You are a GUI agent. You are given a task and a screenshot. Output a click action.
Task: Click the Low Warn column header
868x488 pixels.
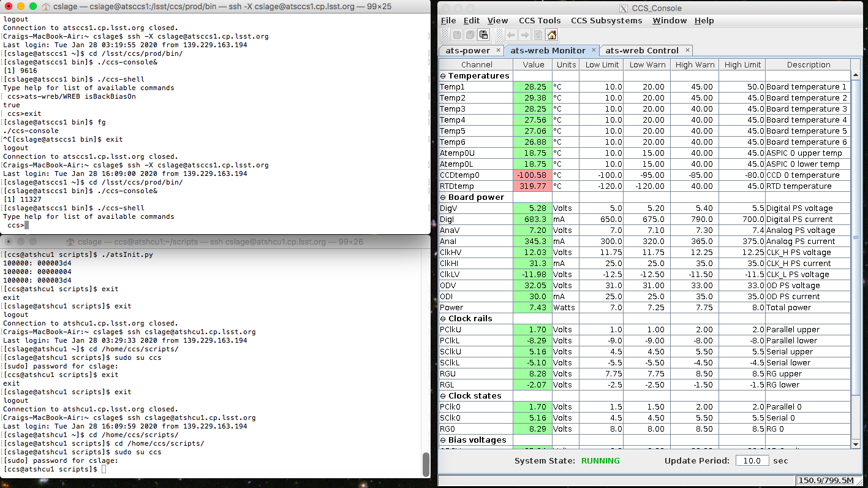(647, 64)
